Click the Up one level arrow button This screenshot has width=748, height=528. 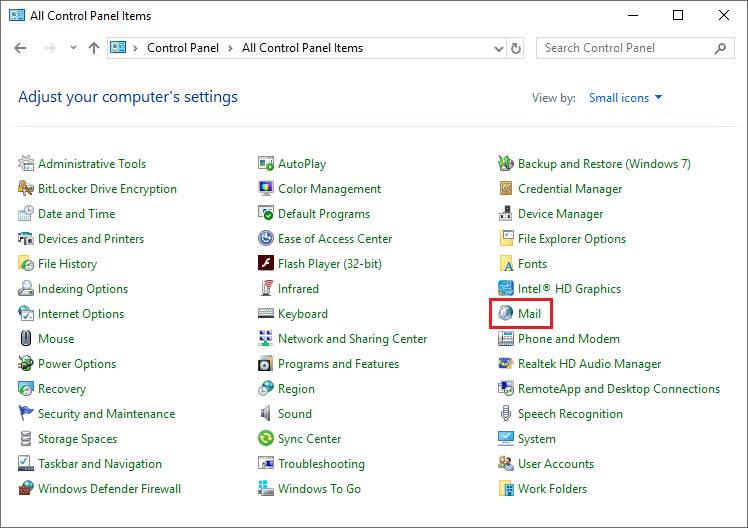click(x=94, y=48)
